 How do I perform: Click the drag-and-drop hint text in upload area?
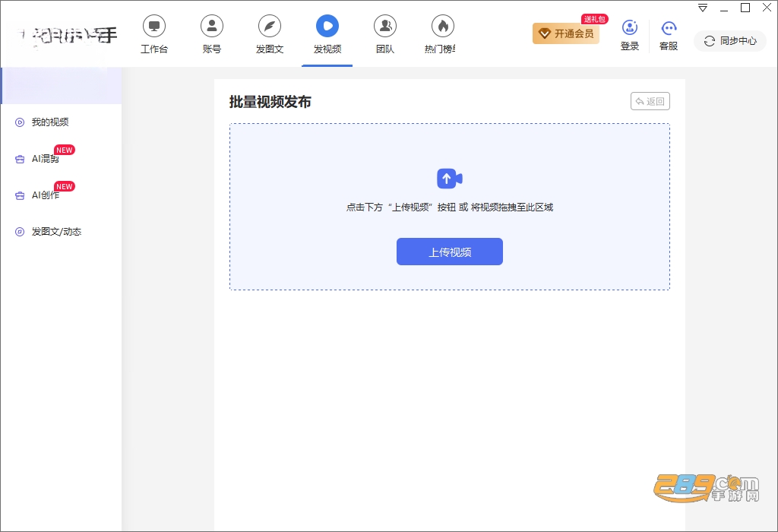pos(450,207)
